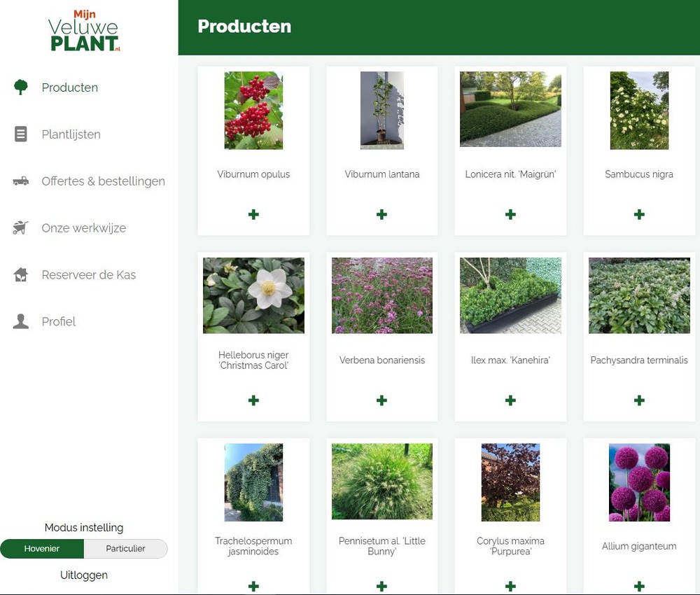Click the Mijn VeluwePlant logo
700x595 pixels.
pyautogui.click(x=84, y=31)
